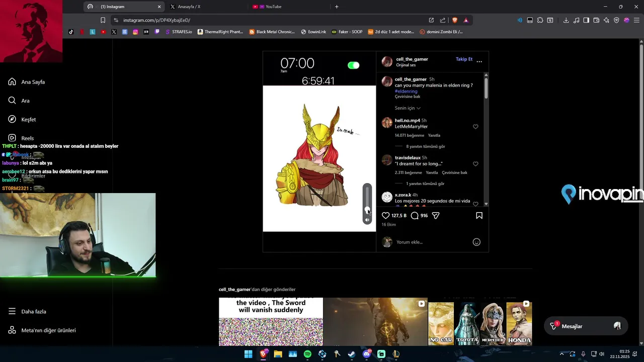Open Faker - SOOP bookmark
Viewport: 644px width, 362px height.
coord(347,32)
